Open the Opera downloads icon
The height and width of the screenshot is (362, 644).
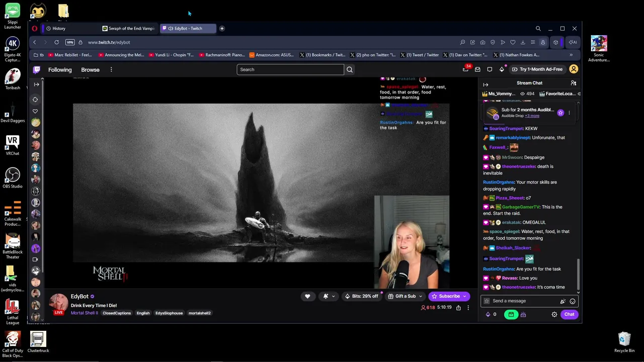click(x=523, y=42)
